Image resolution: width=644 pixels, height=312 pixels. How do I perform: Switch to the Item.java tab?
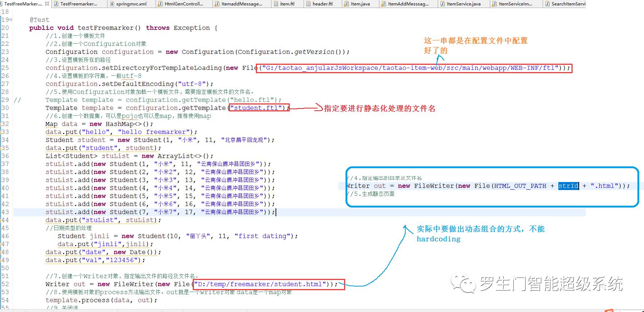click(x=360, y=4)
